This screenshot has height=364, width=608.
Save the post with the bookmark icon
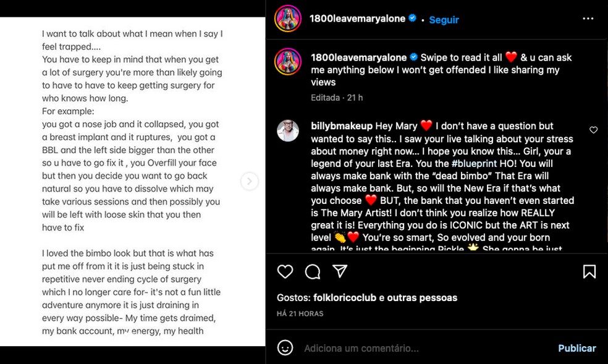[x=588, y=272]
